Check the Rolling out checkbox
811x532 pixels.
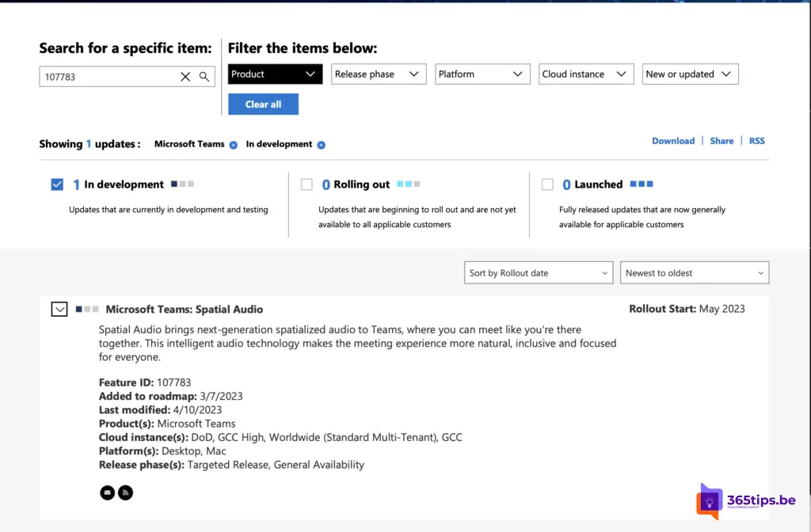tap(307, 184)
